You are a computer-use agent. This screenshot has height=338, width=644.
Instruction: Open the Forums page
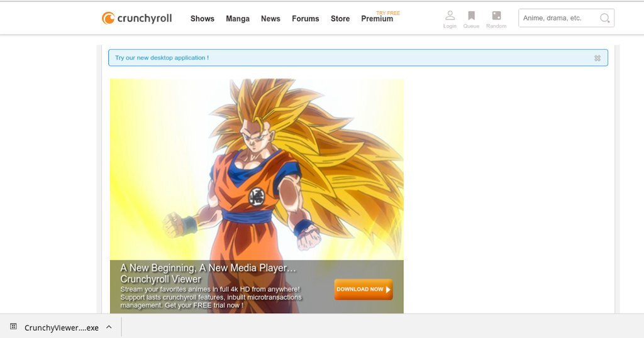(306, 18)
